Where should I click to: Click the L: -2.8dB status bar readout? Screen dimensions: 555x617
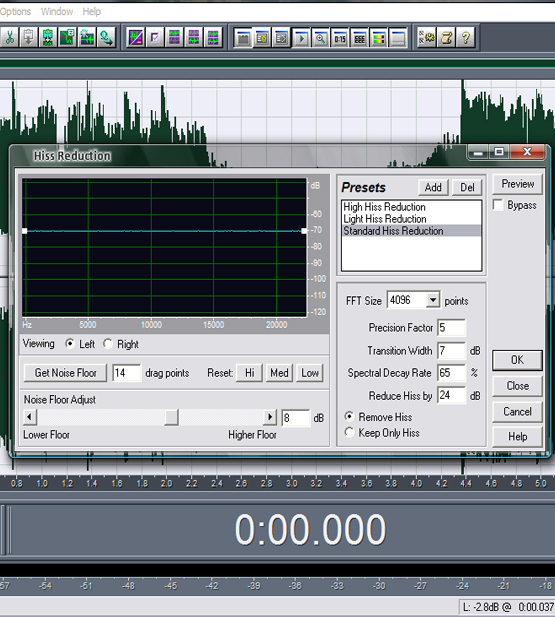[507, 607]
